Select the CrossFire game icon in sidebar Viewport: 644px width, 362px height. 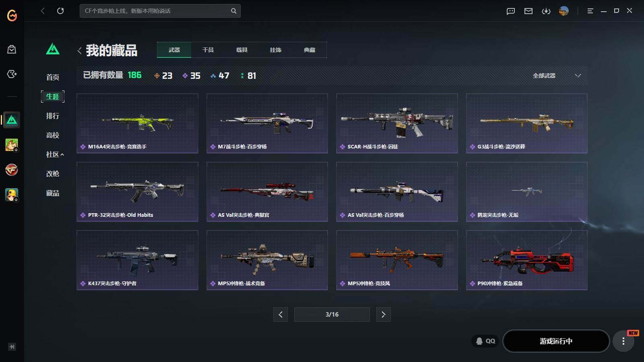click(x=12, y=170)
